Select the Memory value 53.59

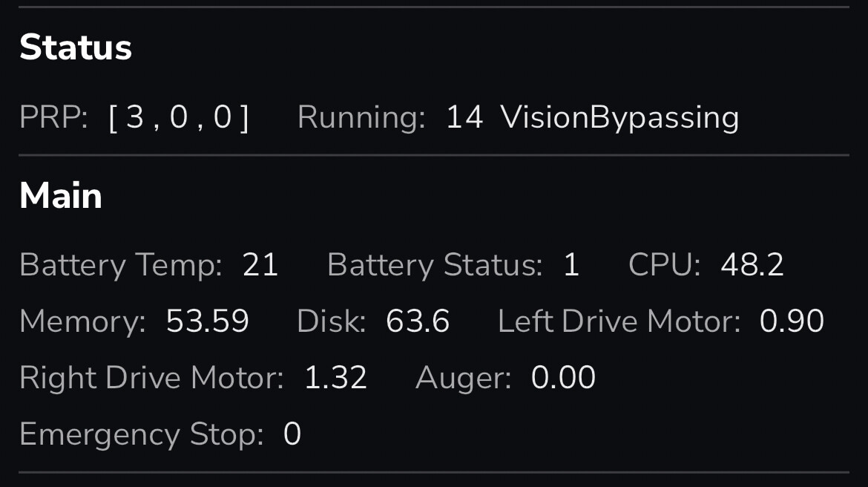tap(208, 321)
